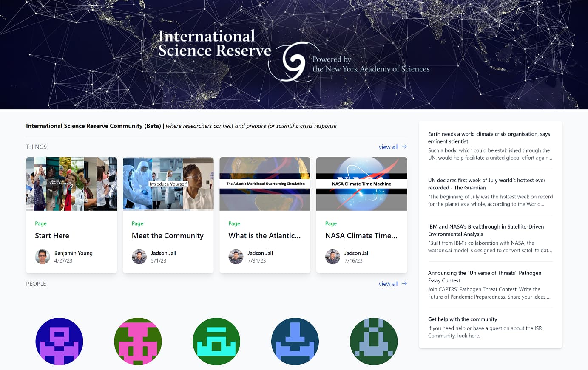Open IBM and NASA's Breakthrough article
Viewport: 588px width, 370px height.
coord(486,230)
